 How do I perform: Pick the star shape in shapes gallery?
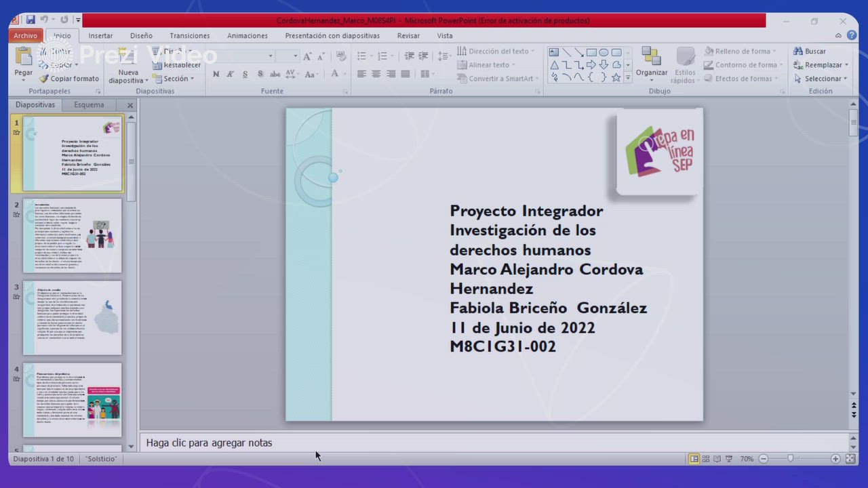pyautogui.click(x=616, y=77)
